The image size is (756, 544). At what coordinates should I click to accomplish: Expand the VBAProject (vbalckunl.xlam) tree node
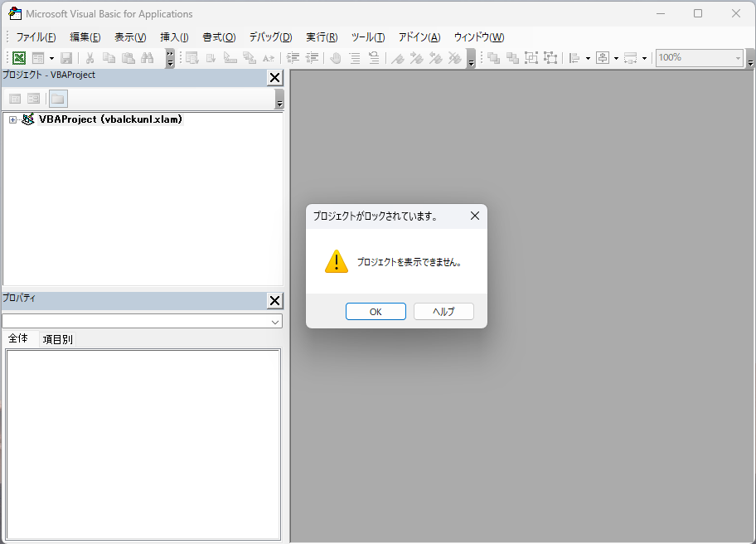[12, 119]
